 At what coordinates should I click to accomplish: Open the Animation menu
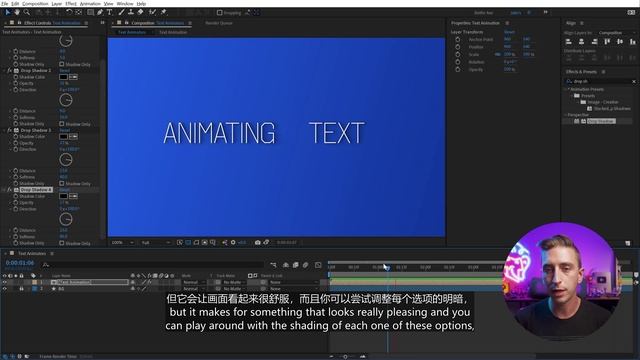tap(90, 3)
